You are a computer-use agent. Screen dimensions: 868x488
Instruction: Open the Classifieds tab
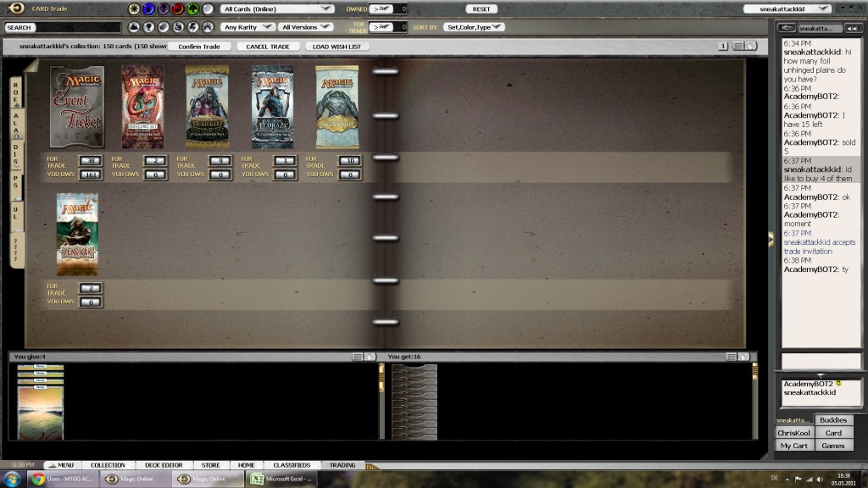291,465
